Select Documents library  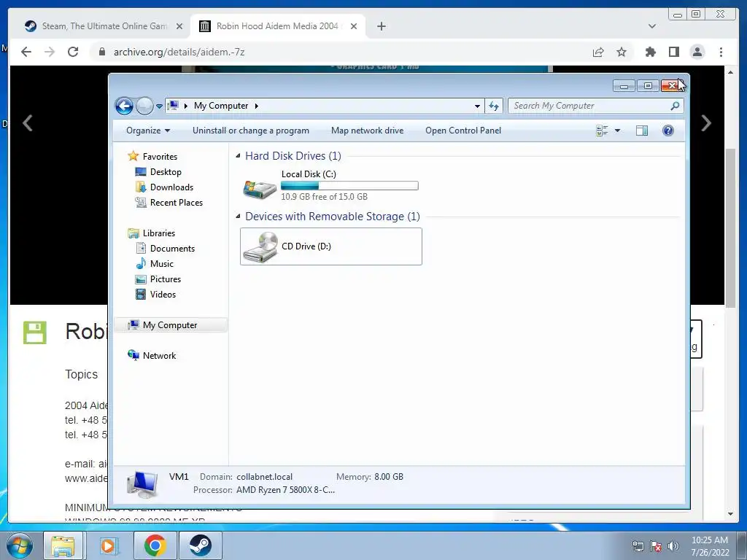pyautogui.click(x=172, y=248)
